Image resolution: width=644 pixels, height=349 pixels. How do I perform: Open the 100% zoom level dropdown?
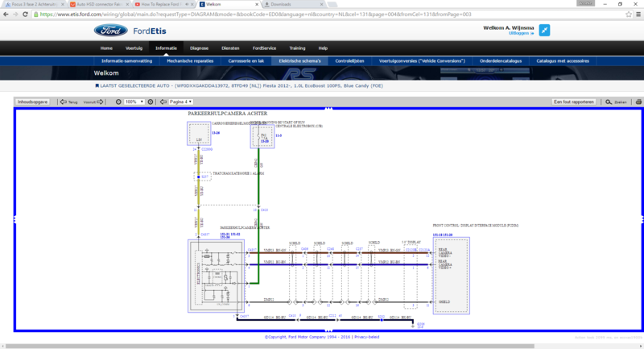point(134,102)
